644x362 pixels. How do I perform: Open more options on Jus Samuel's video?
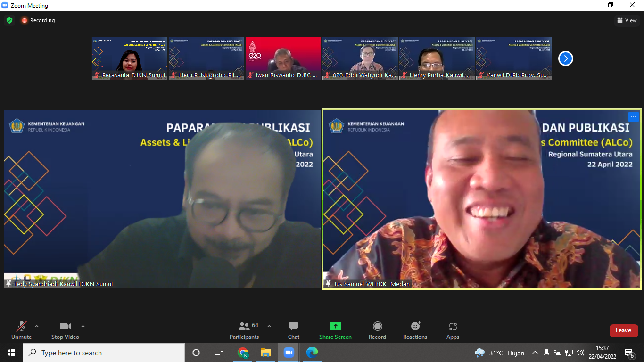[x=633, y=117]
